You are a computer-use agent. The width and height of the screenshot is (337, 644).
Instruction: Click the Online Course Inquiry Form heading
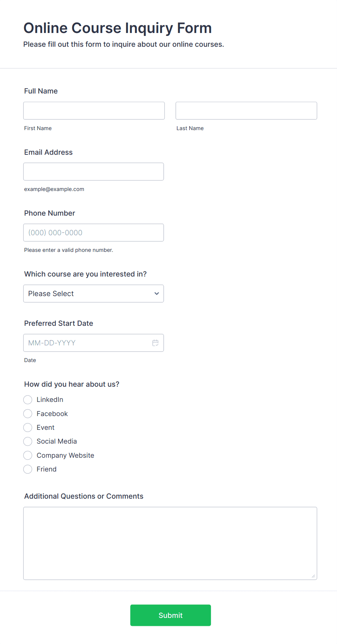[x=118, y=28]
